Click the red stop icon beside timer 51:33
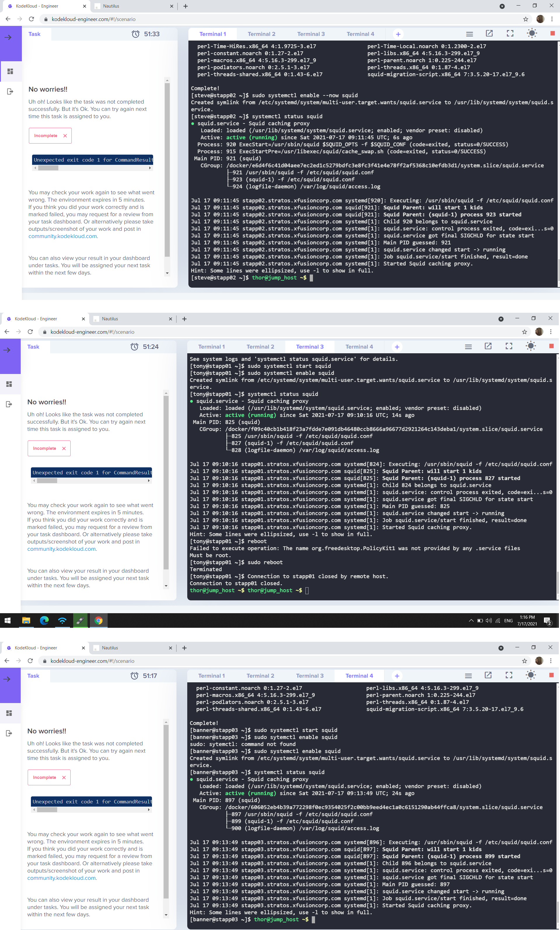Screen dimensions: 560x930 [552, 34]
